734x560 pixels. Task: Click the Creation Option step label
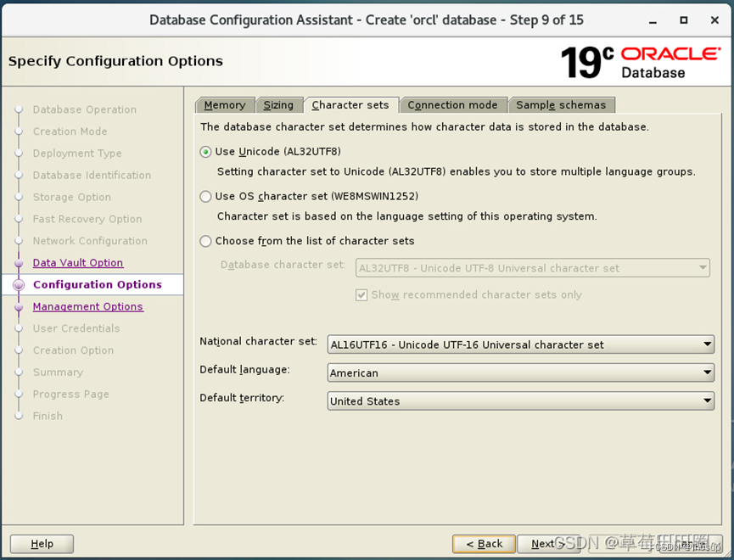pos(73,350)
